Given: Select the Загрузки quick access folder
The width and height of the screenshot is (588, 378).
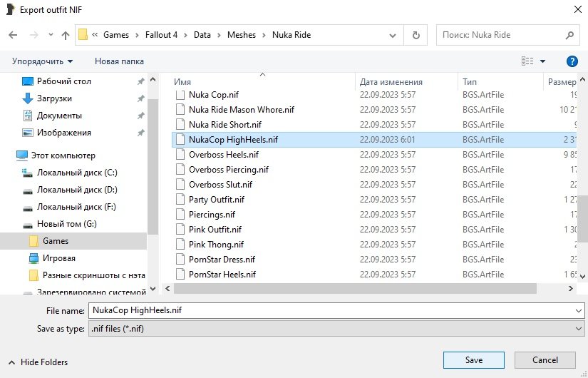Looking at the screenshot, I should click(54, 98).
